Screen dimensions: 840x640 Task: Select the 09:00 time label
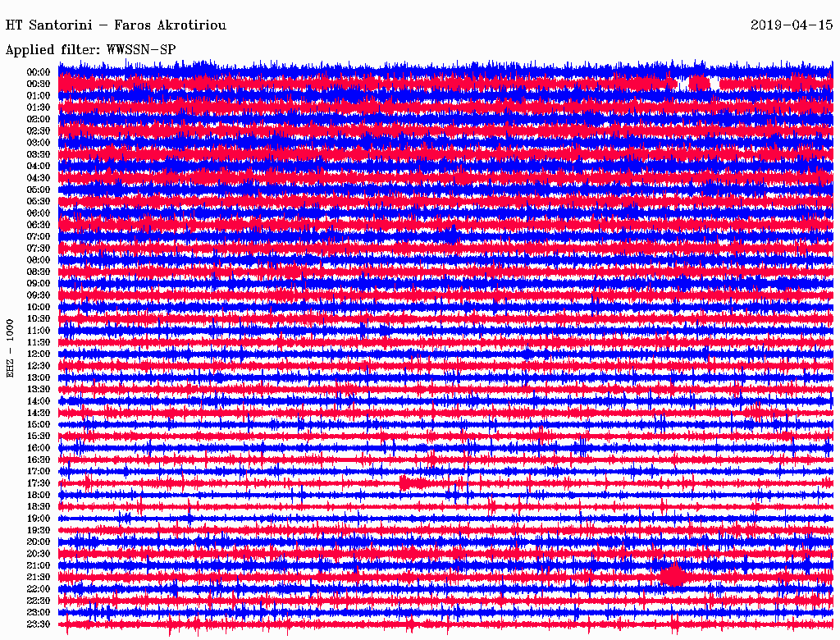[39, 283]
